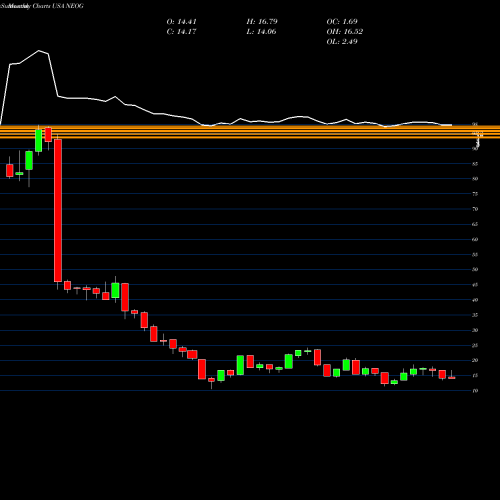Click the 60 price axis label
Image resolution: width=500 pixels, height=500 pixels.
(x=475, y=239)
